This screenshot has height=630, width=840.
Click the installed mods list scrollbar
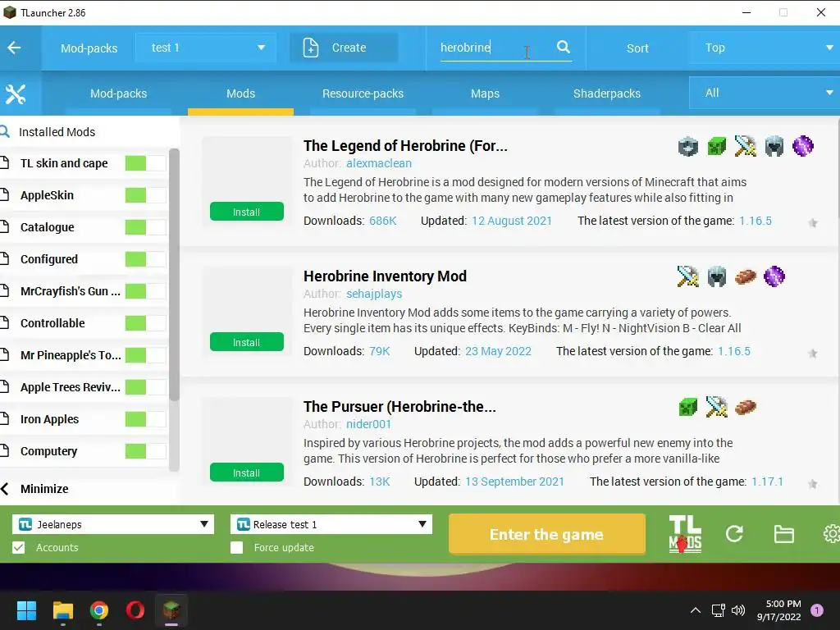pos(174,274)
